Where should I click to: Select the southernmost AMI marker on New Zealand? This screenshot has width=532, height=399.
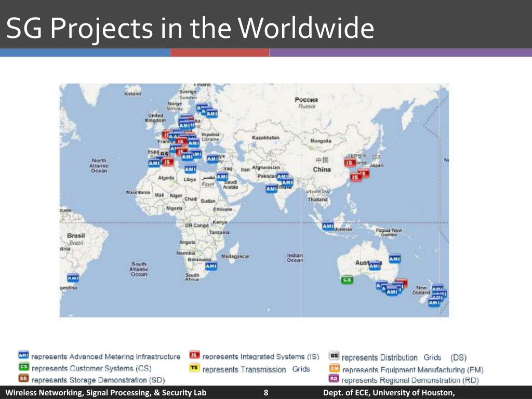pos(434,302)
